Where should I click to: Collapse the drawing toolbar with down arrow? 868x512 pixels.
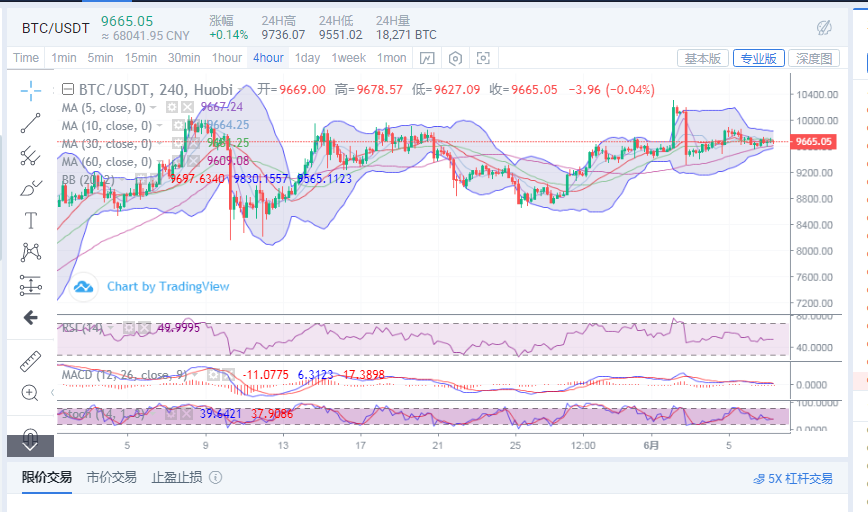click(30, 441)
